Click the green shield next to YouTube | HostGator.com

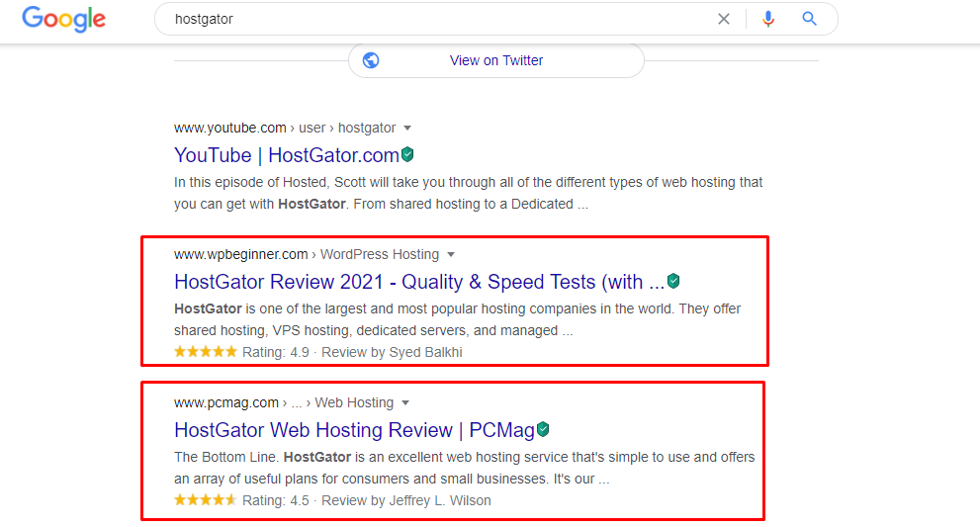(x=407, y=155)
